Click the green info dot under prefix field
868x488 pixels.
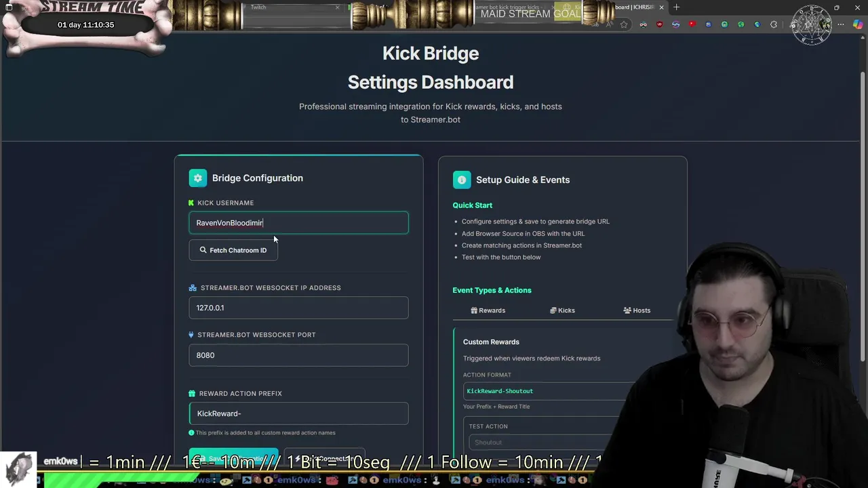tap(191, 432)
